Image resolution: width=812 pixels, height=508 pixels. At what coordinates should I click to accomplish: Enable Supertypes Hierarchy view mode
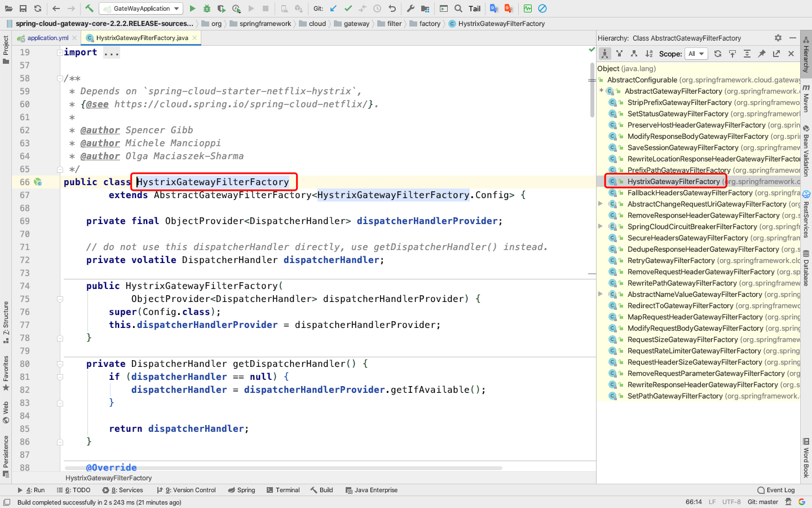[620, 54]
